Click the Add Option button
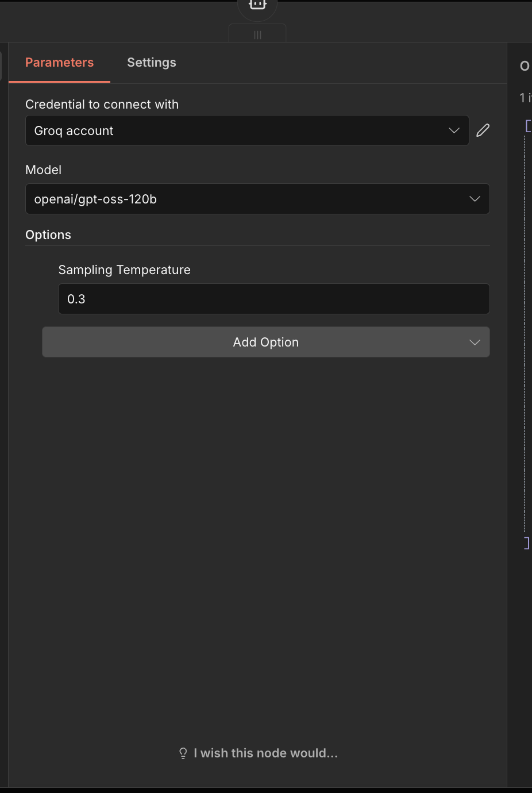The image size is (532, 793). click(265, 342)
